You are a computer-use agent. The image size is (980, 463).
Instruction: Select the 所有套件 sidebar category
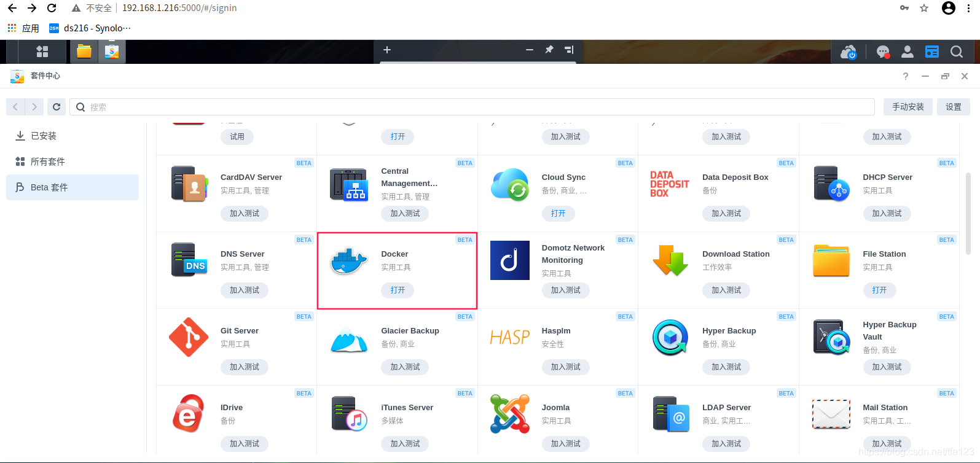pos(47,161)
